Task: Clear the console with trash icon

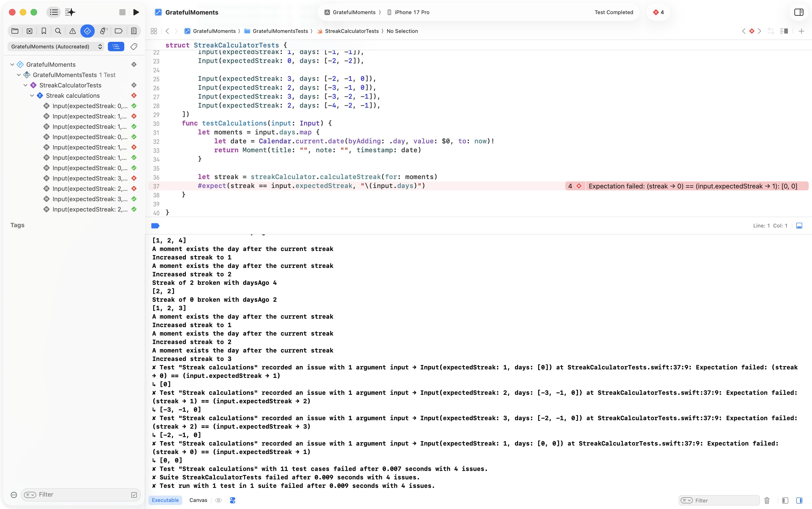Action: pyautogui.click(x=767, y=501)
